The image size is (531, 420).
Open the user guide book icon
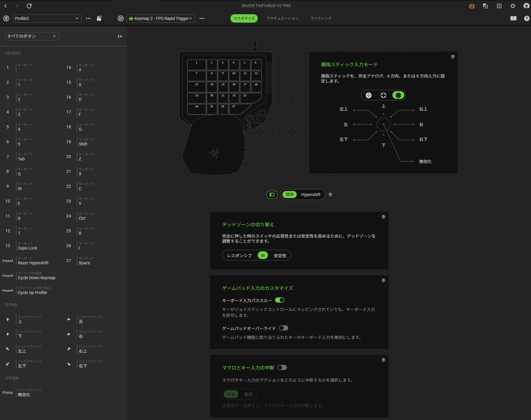pos(513,18)
